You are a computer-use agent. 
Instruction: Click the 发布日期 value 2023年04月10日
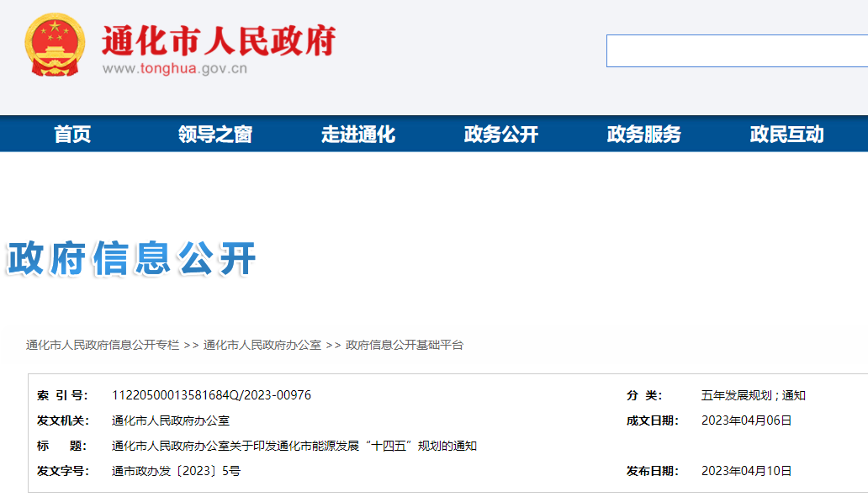click(746, 471)
